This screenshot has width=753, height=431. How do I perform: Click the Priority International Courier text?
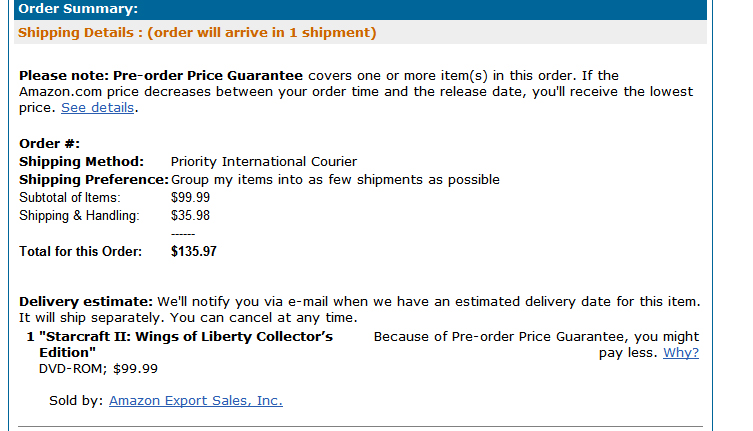click(264, 162)
